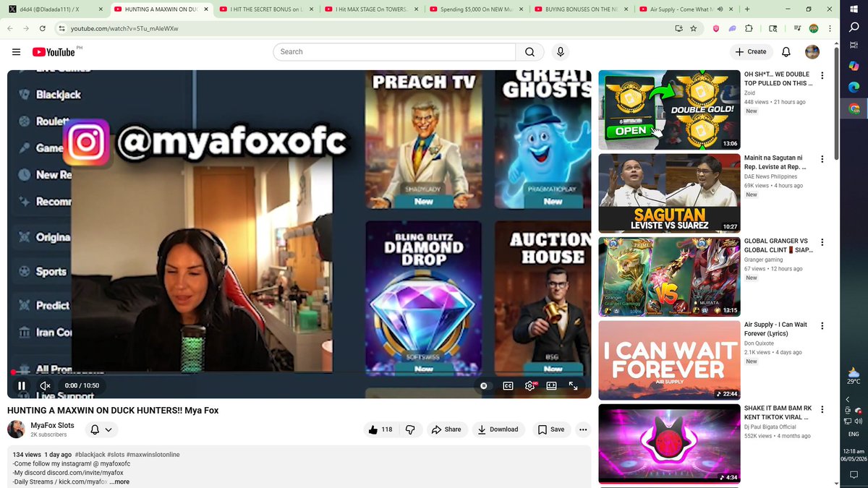Like the video with 118 likes

click(380, 429)
